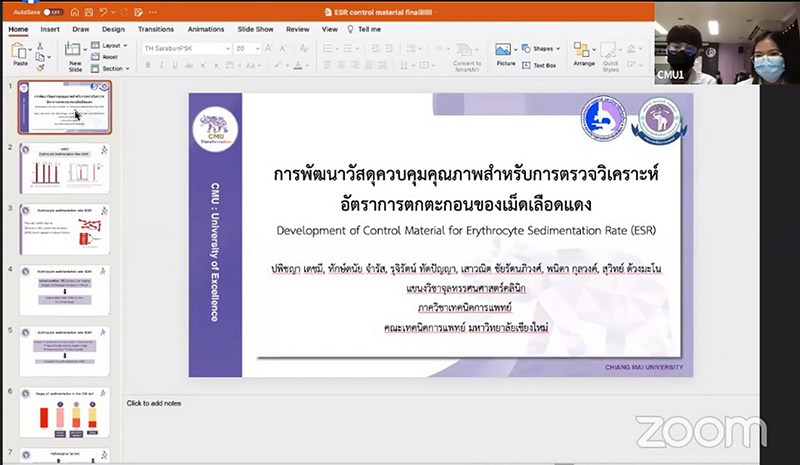This screenshot has height=465, width=800.
Task: Click the "Click to add notes" area
Action: click(154, 403)
